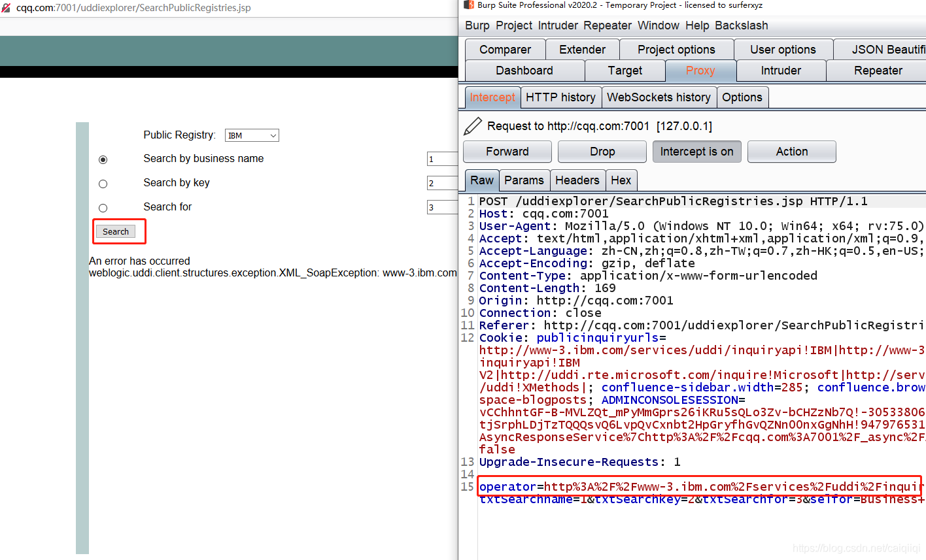Screen dimensions: 926x560
Task: Click the txtSearchname parameter line in body
Action: tap(702, 499)
